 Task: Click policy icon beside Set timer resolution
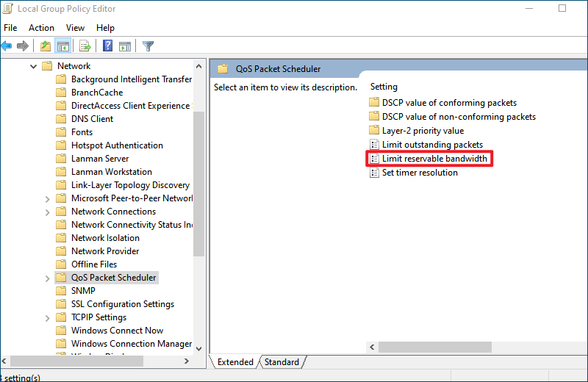coord(374,173)
